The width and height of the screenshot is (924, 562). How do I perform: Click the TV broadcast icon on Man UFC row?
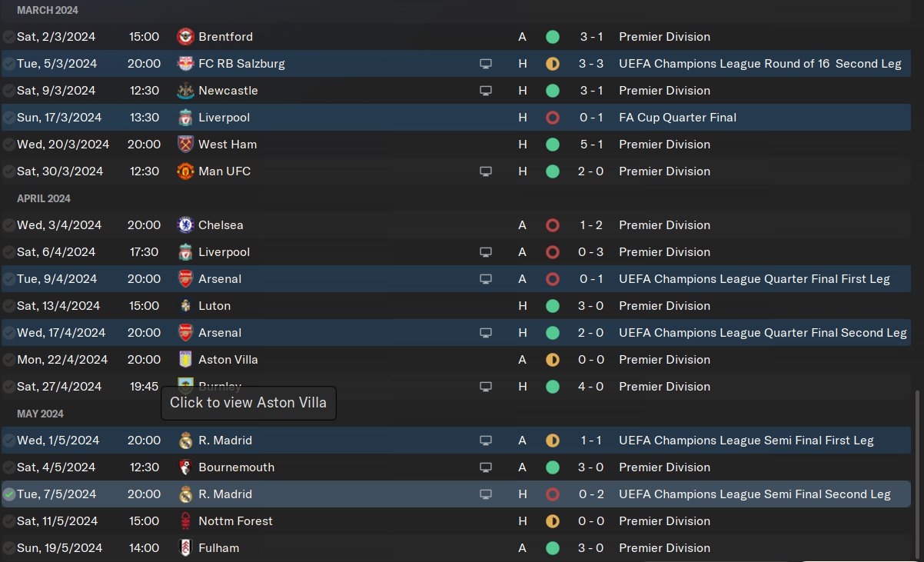(485, 171)
